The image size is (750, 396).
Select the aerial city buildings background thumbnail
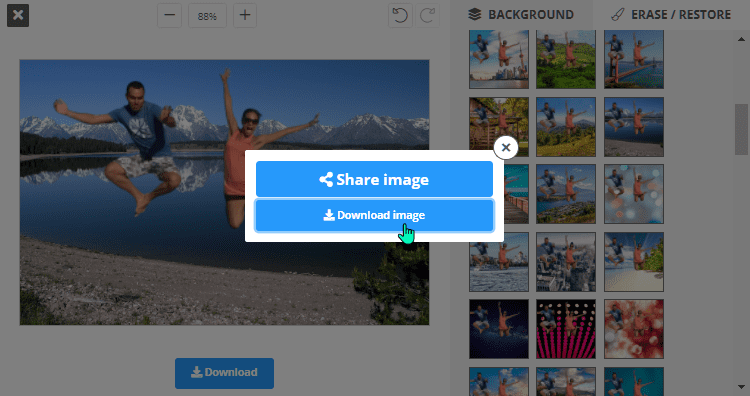tap(566, 262)
